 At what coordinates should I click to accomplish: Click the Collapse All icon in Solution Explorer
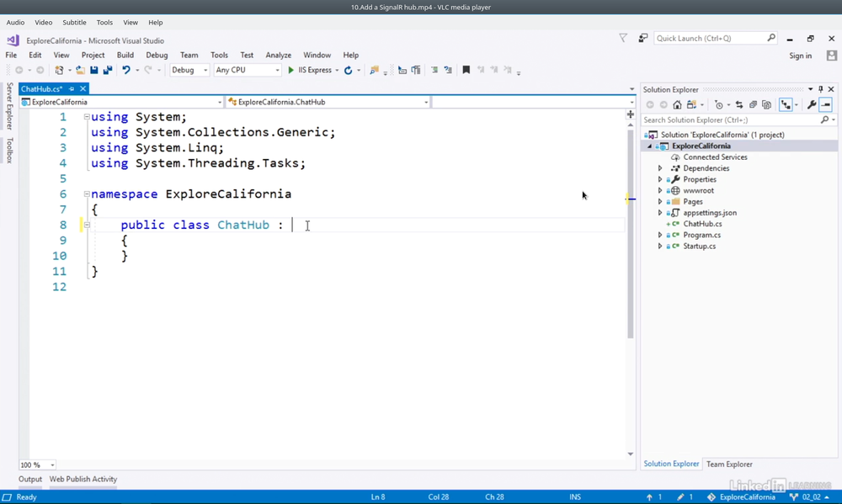click(753, 105)
